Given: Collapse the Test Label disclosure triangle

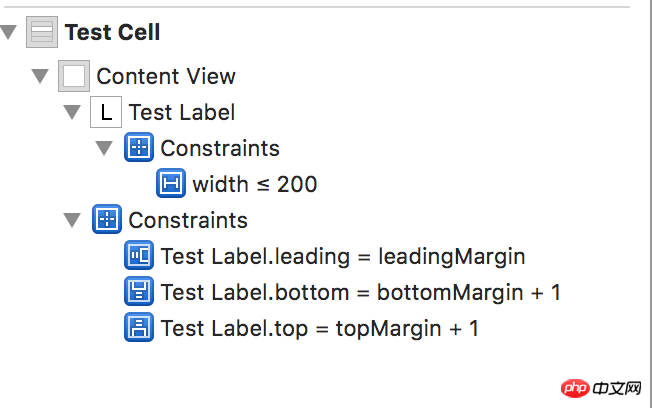Looking at the screenshot, I should [x=72, y=112].
